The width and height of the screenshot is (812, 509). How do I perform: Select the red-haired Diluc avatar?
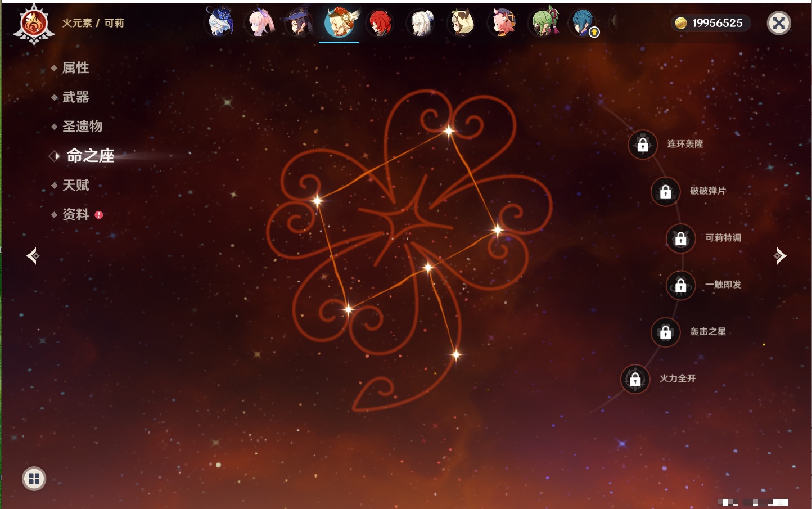click(x=380, y=22)
